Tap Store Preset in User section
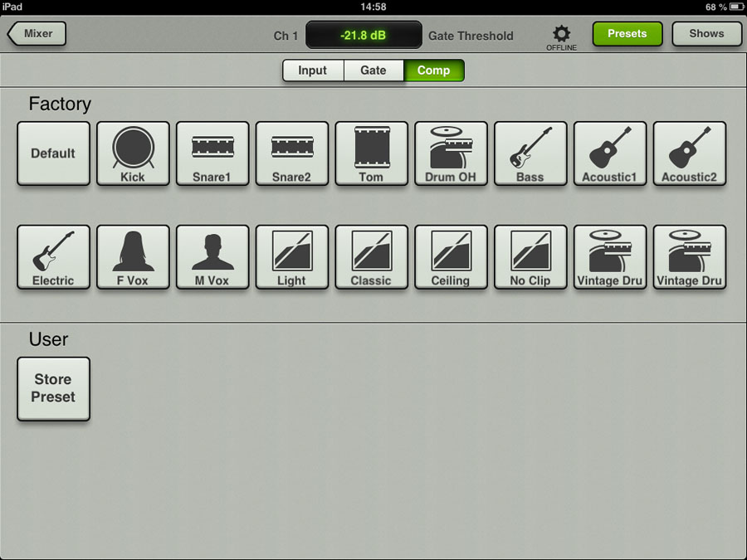 point(53,388)
